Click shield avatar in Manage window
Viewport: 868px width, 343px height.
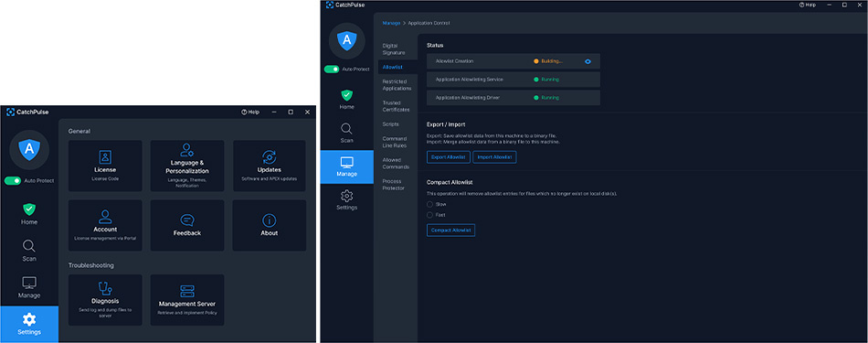coord(347,40)
